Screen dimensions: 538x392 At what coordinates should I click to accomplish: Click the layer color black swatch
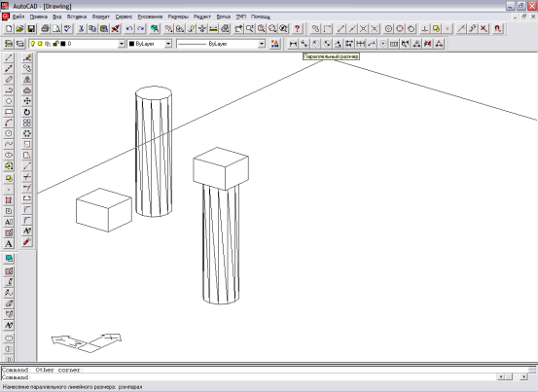(x=63, y=44)
